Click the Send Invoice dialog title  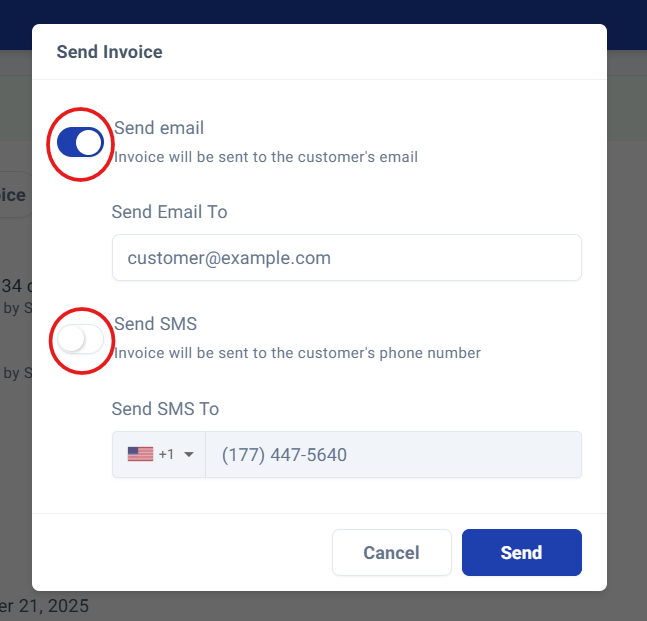tap(109, 52)
